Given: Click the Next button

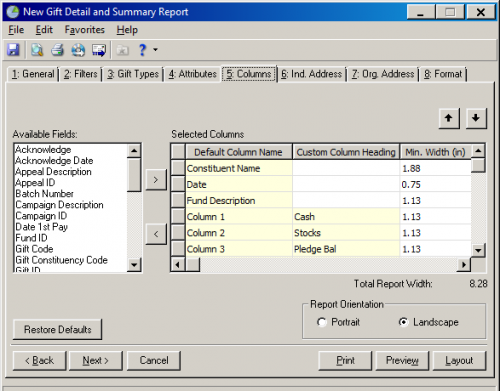Looking at the screenshot, I should click(x=96, y=361).
